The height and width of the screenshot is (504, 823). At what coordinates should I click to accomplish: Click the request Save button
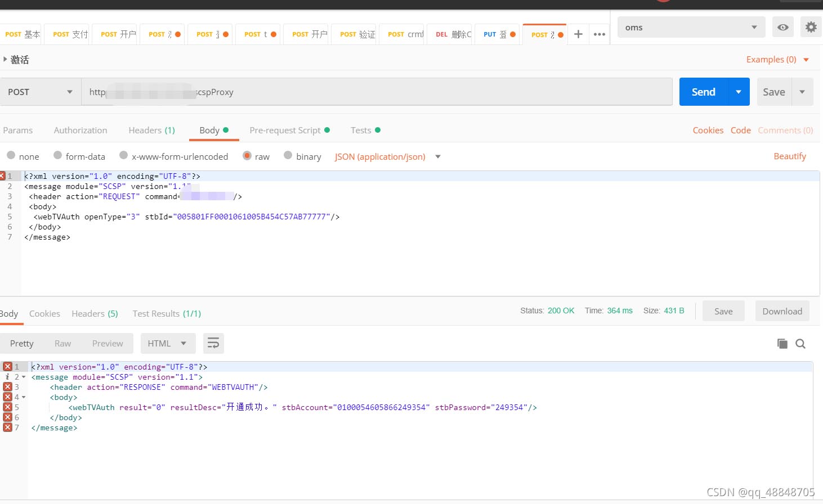[774, 92]
